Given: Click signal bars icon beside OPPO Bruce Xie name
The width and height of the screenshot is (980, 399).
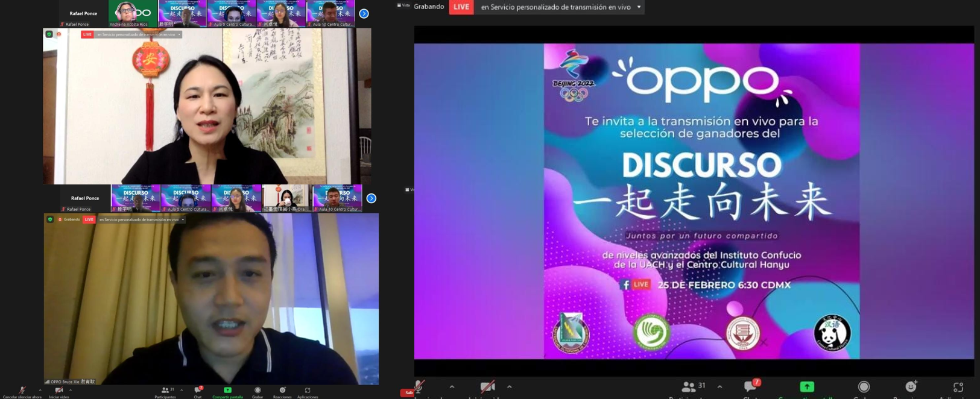Looking at the screenshot, I should 47,382.
